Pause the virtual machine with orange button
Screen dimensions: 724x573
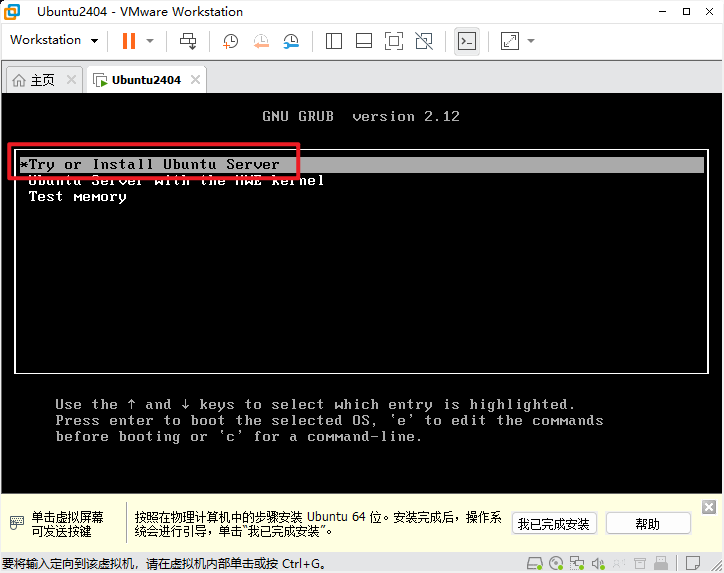(129, 41)
